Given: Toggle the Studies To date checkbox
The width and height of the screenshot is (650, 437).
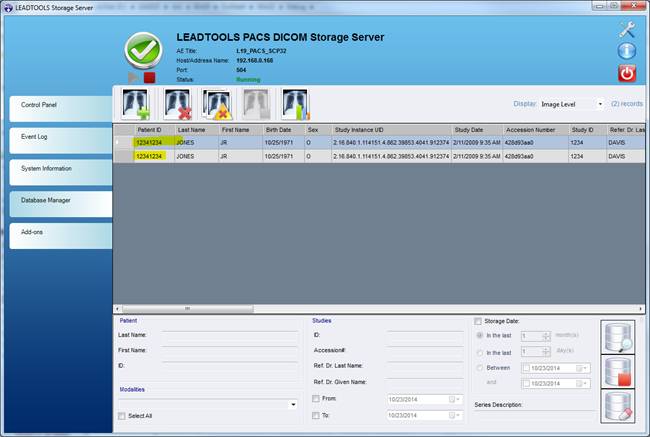Looking at the screenshot, I should tap(316, 415).
